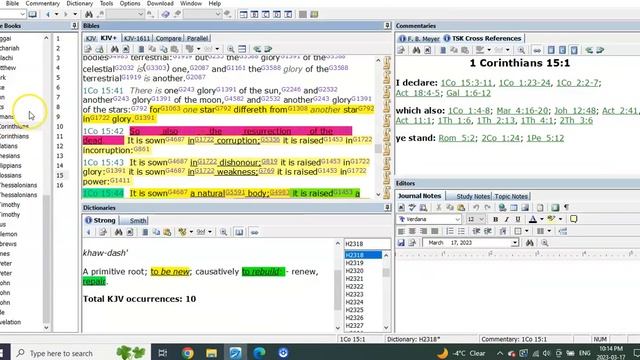Screen dimensions: 640x360
Task: Toggle paragraph marks pilcrow in Editors
Action: pos(567,207)
